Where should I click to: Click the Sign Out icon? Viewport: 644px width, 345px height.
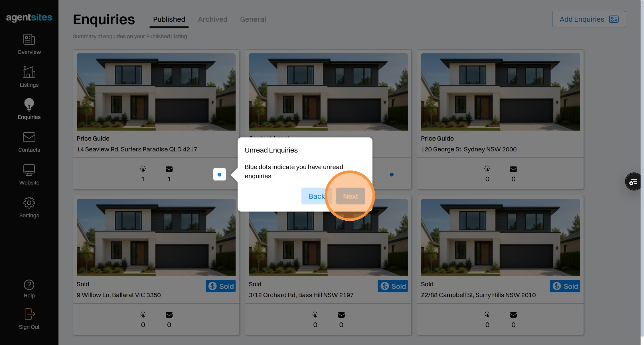coord(29,314)
